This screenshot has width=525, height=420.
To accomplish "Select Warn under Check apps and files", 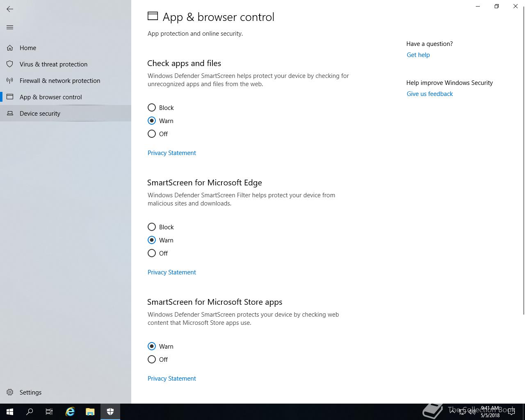I will click(x=152, y=121).
